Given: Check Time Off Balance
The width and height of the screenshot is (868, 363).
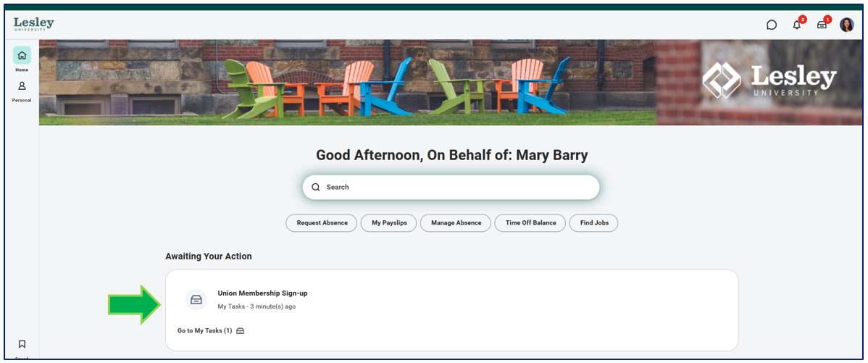Looking at the screenshot, I should coord(530,223).
